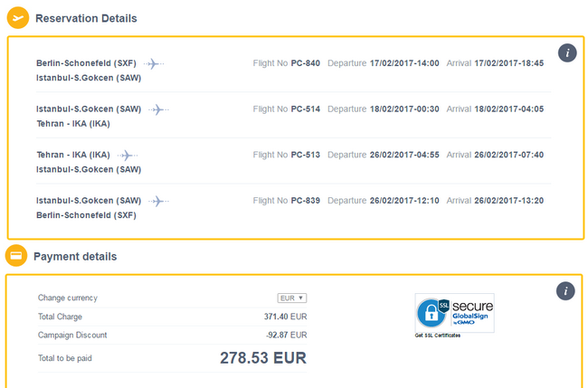Select flight number PC-840

[x=305, y=63]
